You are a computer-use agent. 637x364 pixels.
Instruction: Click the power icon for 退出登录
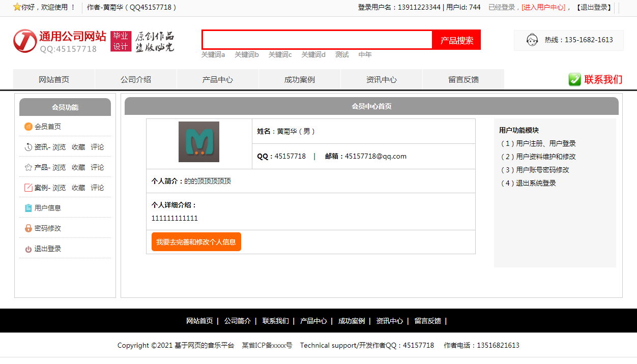tap(28, 249)
